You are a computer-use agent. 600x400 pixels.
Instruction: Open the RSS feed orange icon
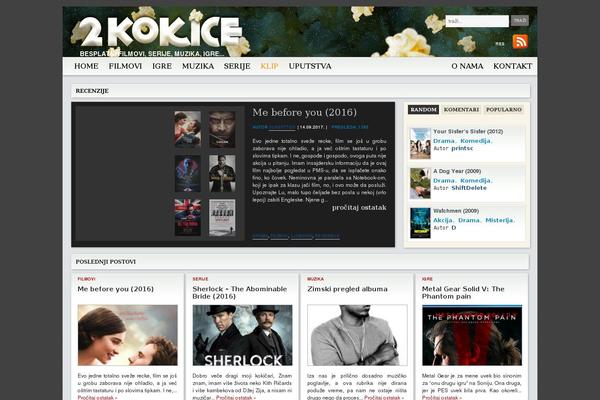pos(520,41)
